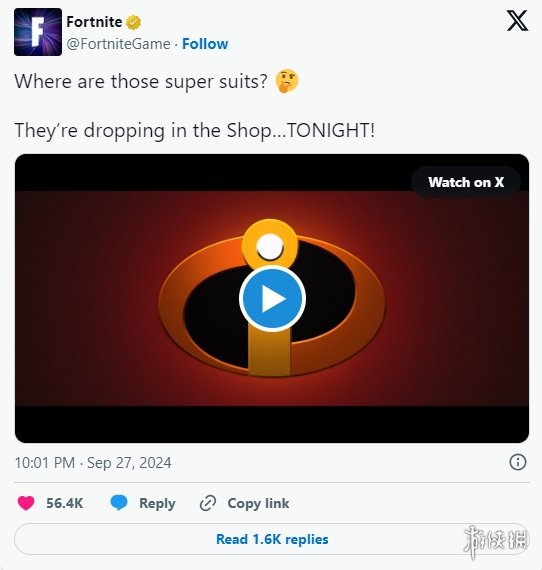Click the Copy link text

tap(258, 503)
